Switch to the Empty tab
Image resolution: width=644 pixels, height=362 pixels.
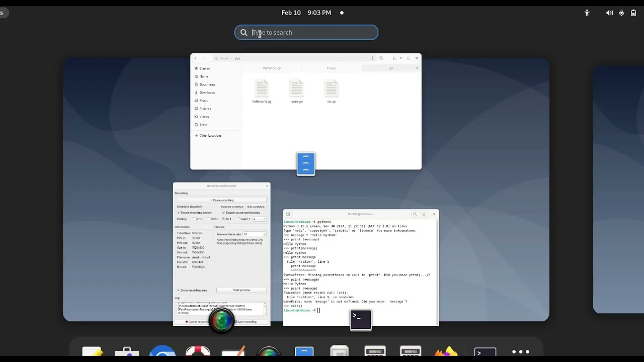pos(331,68)
